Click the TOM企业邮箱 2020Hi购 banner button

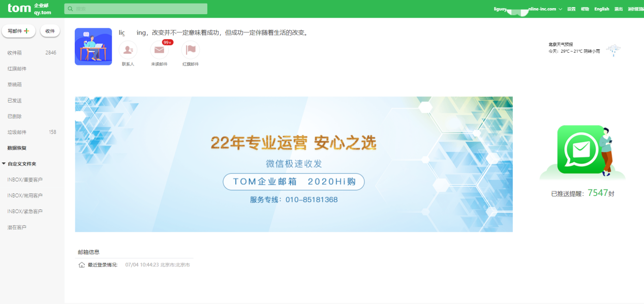pyautogui.click(x=294, y=182)
